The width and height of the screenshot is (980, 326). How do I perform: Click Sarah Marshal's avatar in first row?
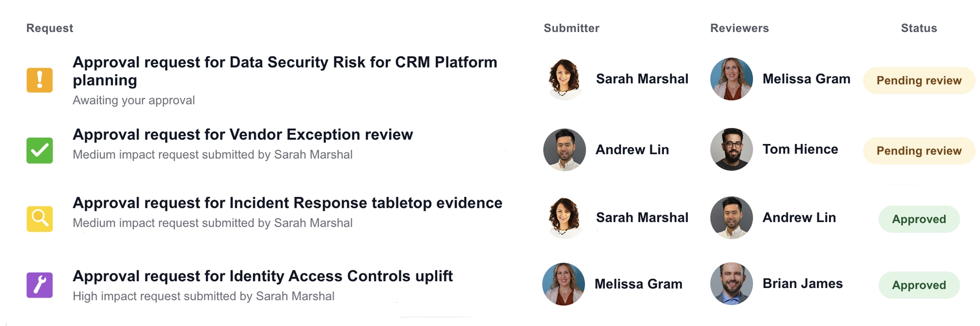click(x=564, y=79)
